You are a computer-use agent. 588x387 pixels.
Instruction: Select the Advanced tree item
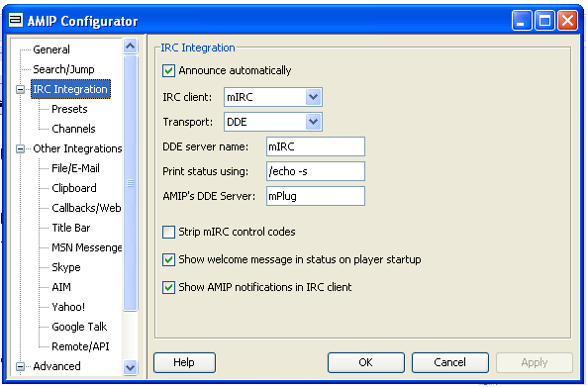(x=56, y=366)
